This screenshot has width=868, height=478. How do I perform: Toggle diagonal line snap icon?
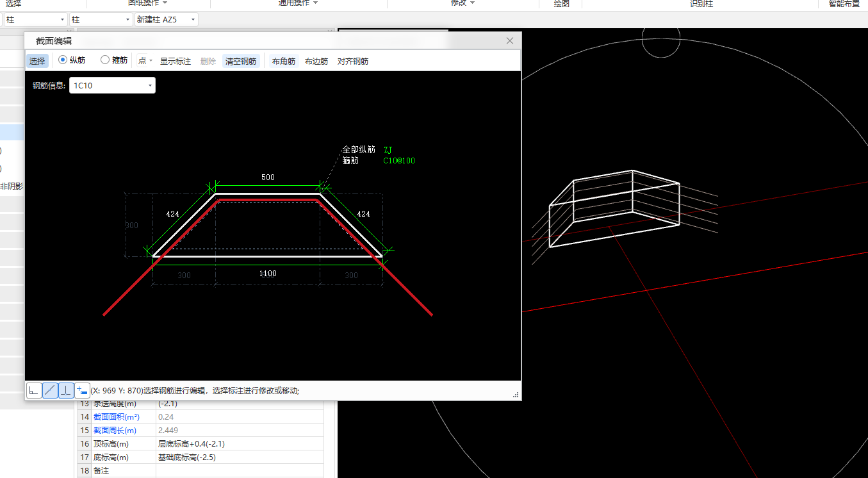(50, 390)
